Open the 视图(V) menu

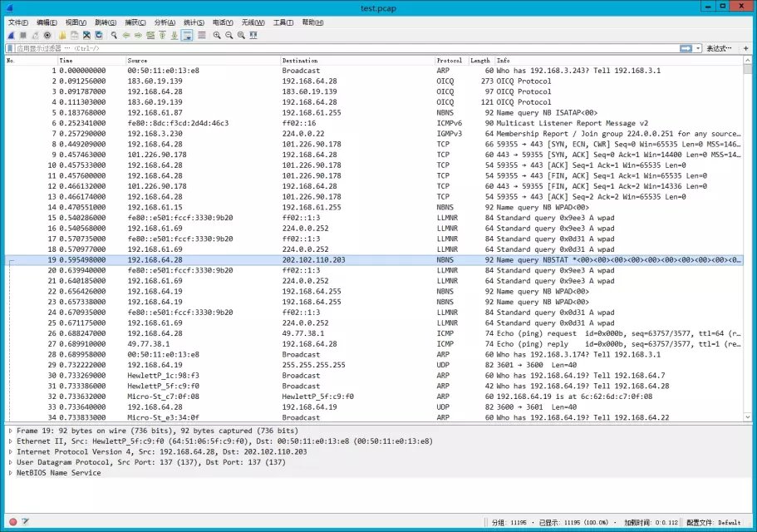pyautogui.click(x=76, y=22)
